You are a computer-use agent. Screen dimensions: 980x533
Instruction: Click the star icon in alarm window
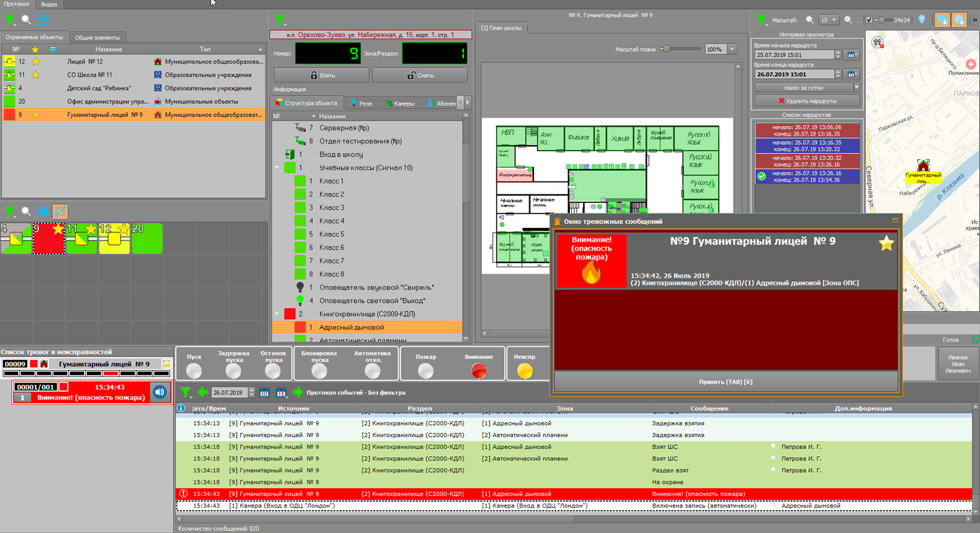click(x=886, y=244)
